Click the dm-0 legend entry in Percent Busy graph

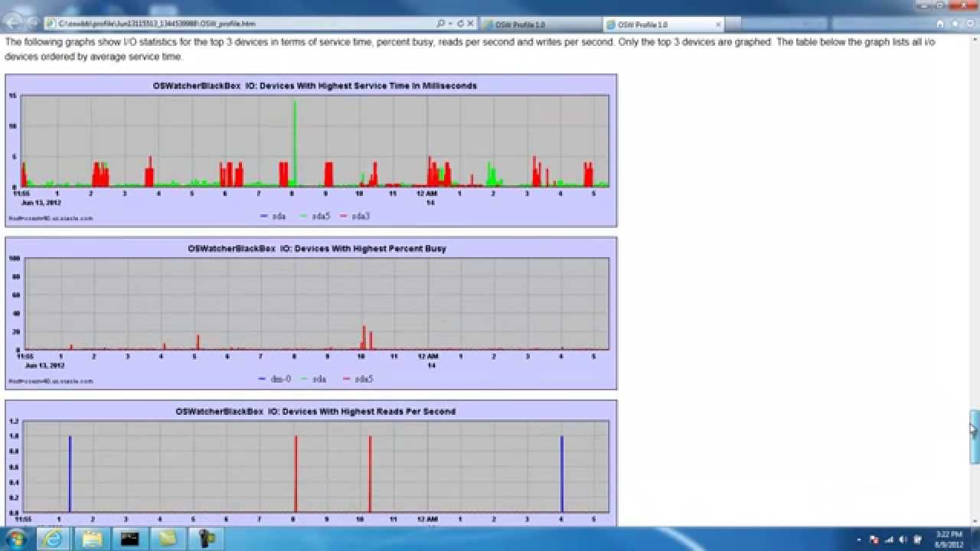[275, 379]
